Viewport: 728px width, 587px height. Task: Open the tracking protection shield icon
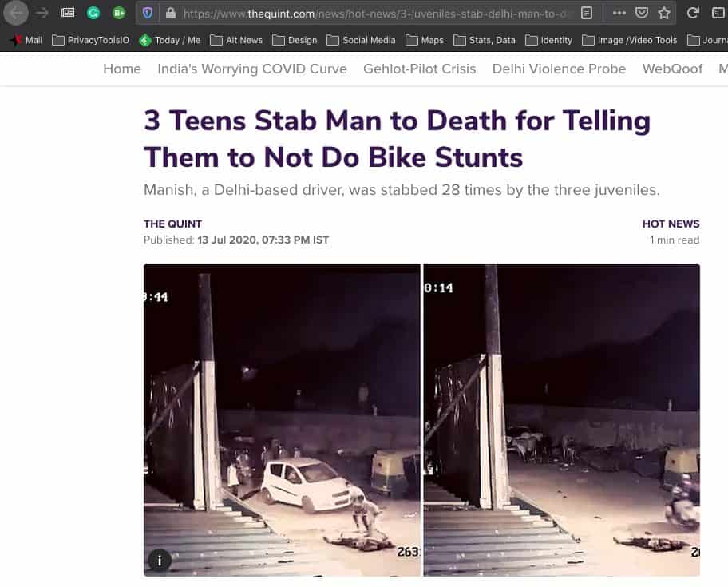pos(148,13)
